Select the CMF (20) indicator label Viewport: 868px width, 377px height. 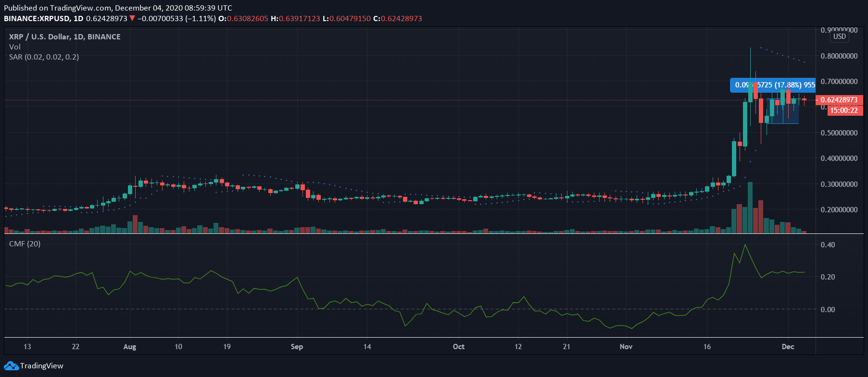(25, 244)
